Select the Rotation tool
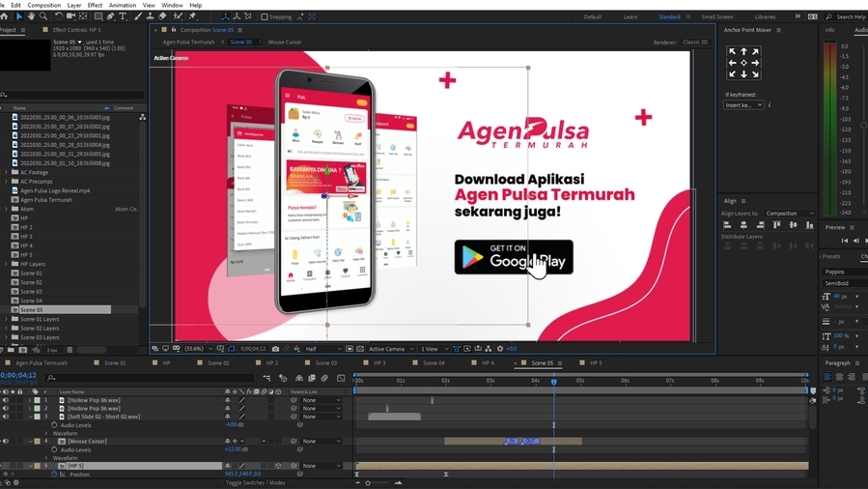 click(x=58, y=16)
